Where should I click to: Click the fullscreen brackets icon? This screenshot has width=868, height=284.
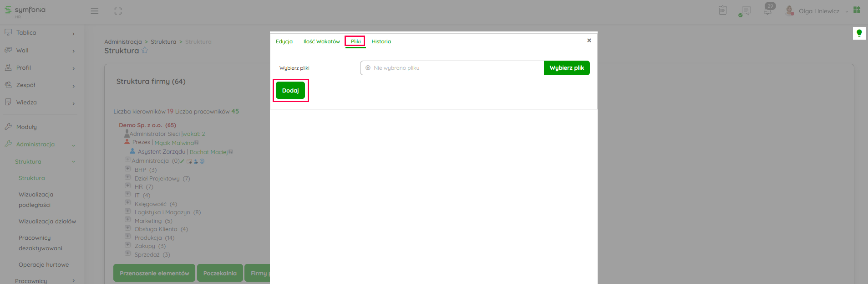tap(118, 11)
